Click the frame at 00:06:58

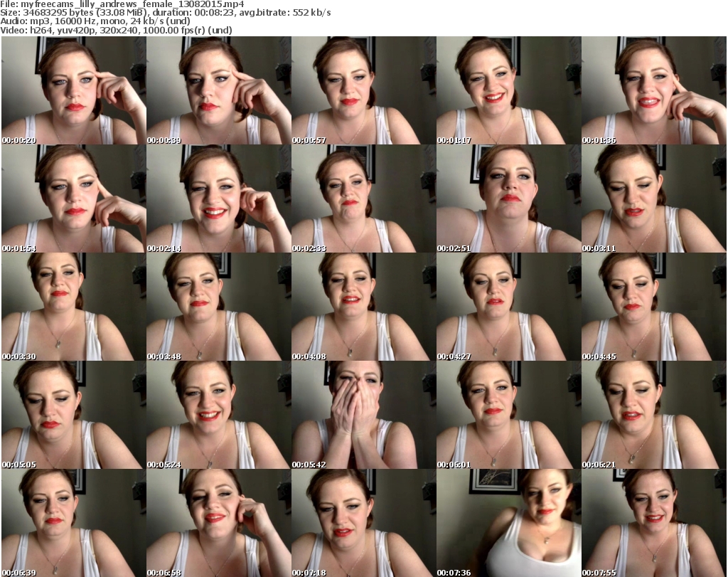(218, 523)
